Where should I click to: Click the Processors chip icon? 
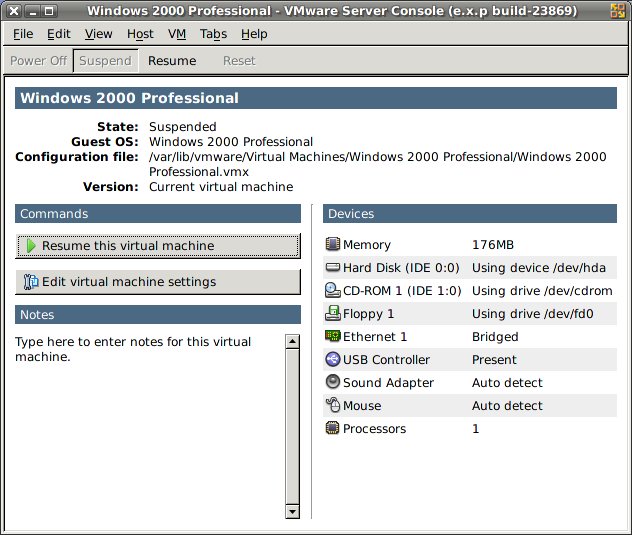(334, 429)
